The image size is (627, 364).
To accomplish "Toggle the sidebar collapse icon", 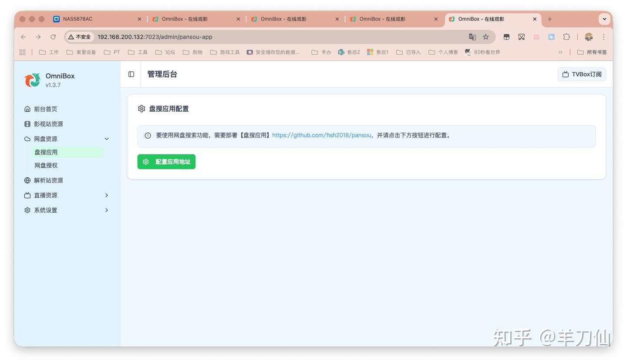I will pyautogui.click(x=131, y=74).
